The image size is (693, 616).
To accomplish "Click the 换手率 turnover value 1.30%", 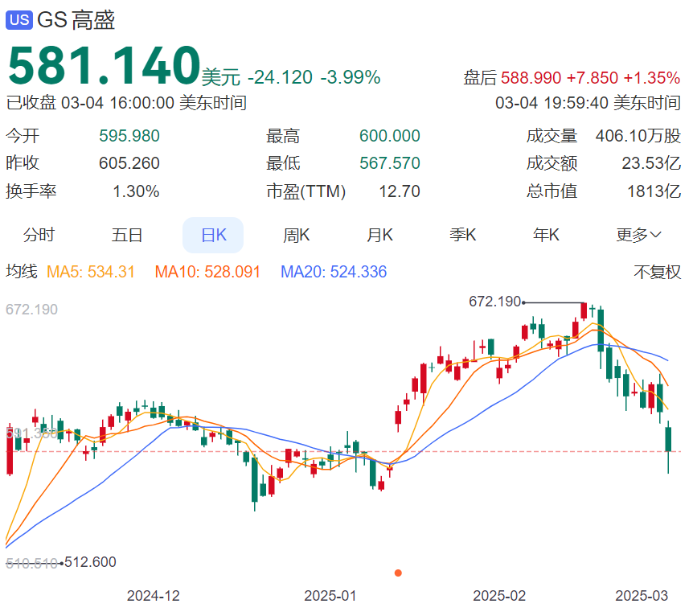I will point(136,191).
